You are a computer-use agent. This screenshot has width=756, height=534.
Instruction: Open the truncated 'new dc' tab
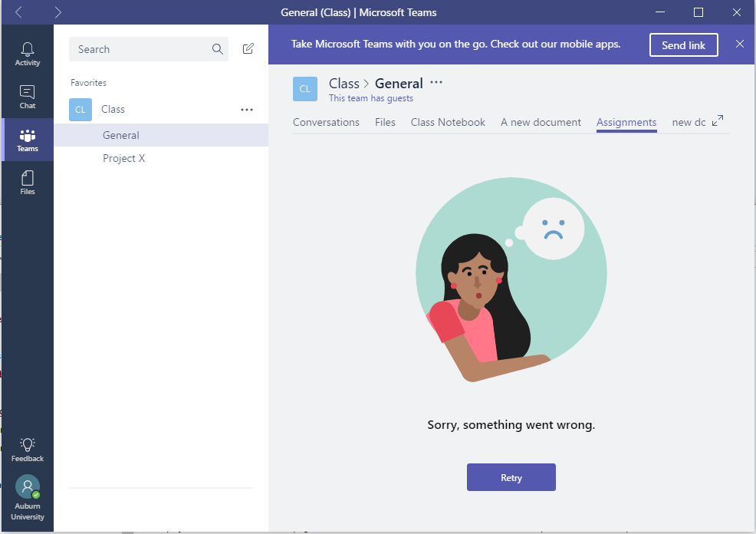tap(689, 122)
